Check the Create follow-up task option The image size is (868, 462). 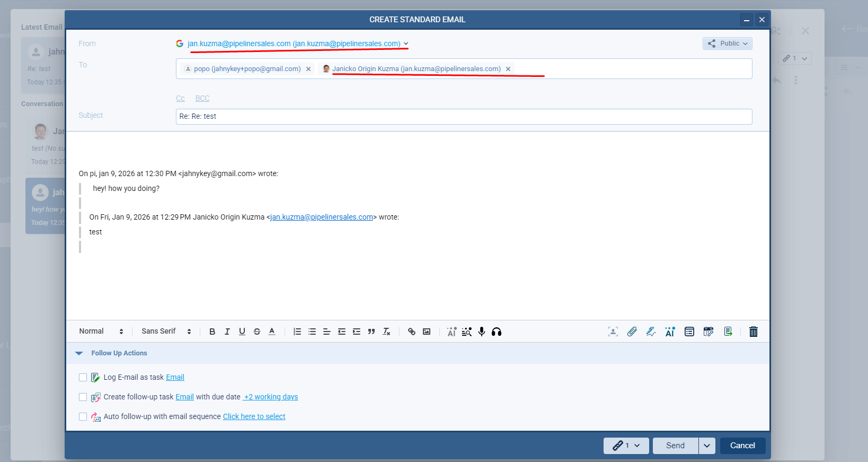tap(83, 397)
